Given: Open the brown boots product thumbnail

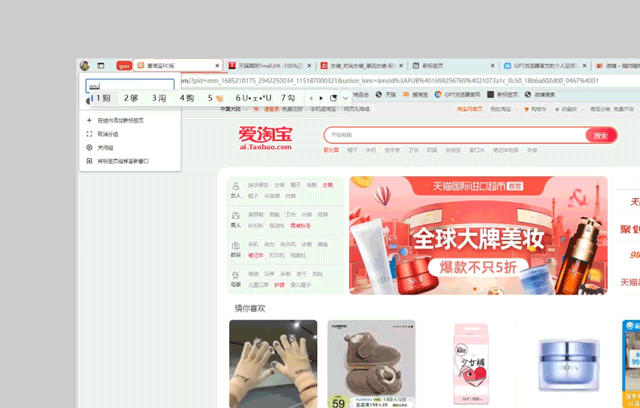Looking at the screenshot, I should (371, 364).
